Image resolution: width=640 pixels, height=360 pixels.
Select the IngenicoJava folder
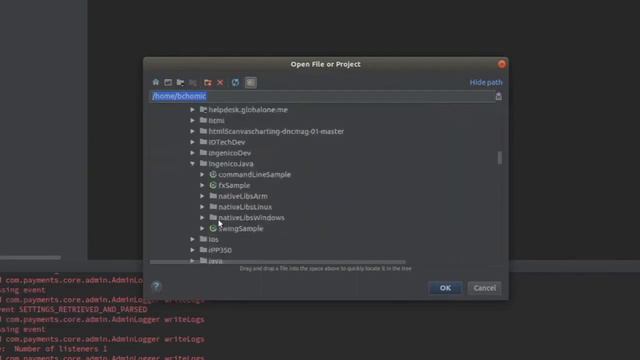point(231,164)
